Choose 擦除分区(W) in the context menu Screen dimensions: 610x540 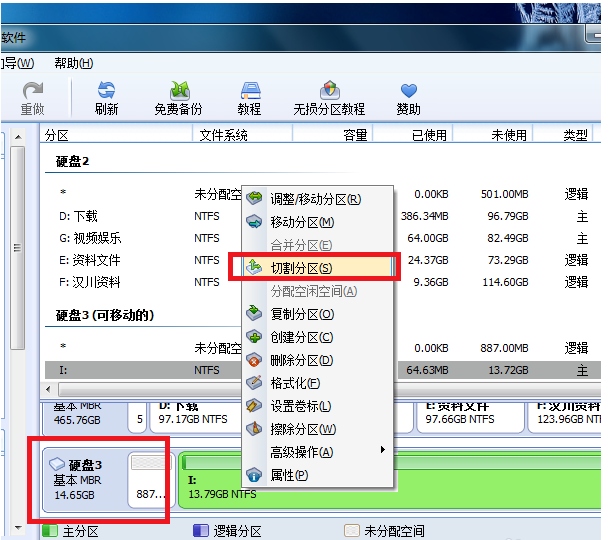(x=317, y=429)
